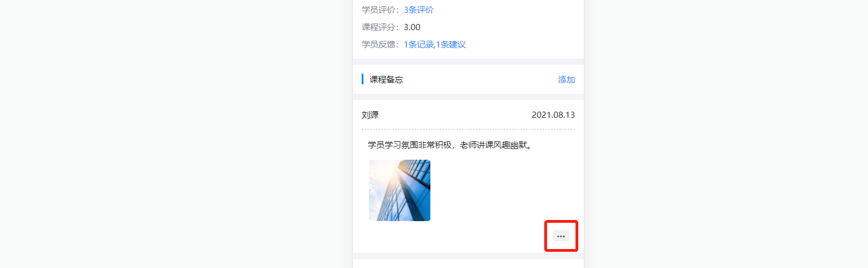Image resolution: width=868 pixels, height=268 pixels.
Task: Click the 课程备忘 section heading
Action: click(386, 79)
